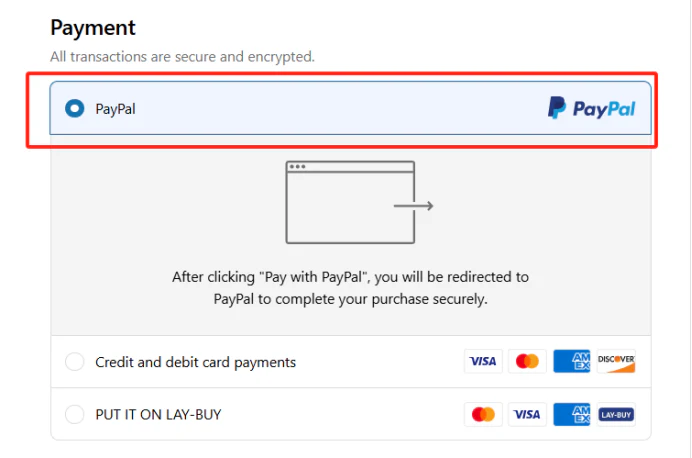
Task: Click Mastercard icon in Lay-Buy row
Action: click(x=483, y=414)
